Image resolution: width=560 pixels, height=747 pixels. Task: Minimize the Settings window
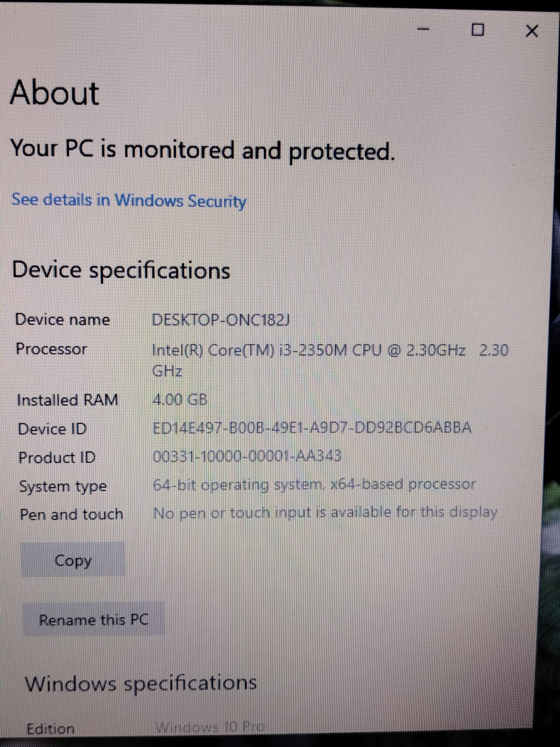[423, 31]
